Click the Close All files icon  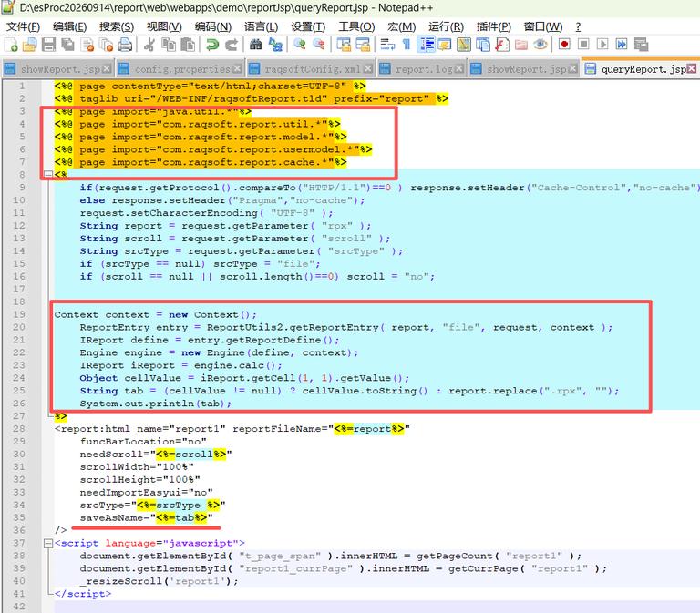pyautogui.click(x=107, y=45)
